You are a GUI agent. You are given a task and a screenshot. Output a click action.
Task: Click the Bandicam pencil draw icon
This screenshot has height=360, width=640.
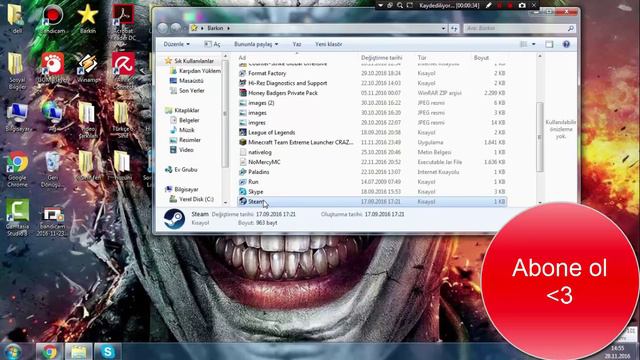tap(489, 5)
